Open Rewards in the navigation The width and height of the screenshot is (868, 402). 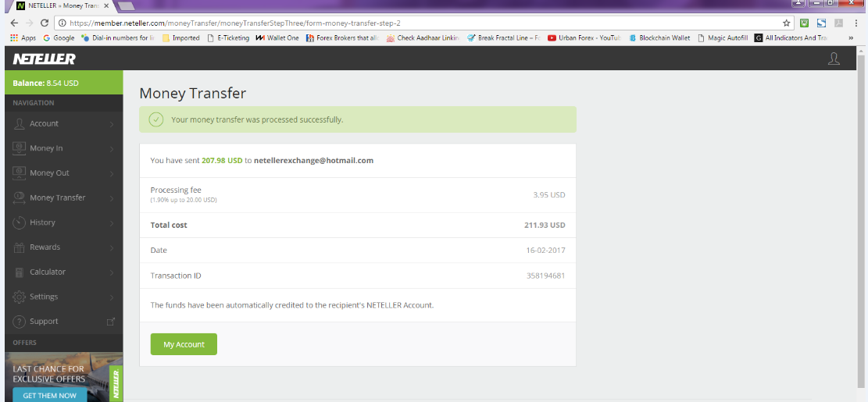click(63, 247)
